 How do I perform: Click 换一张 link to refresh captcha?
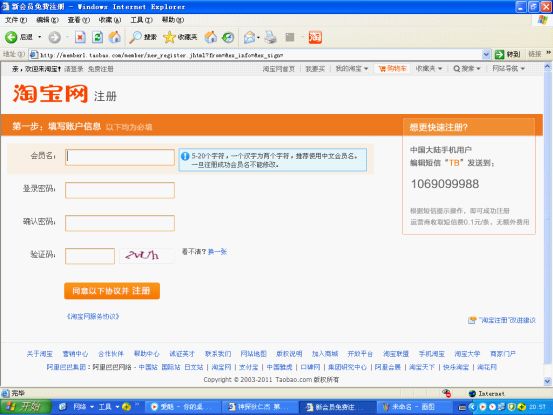[217, 252]
